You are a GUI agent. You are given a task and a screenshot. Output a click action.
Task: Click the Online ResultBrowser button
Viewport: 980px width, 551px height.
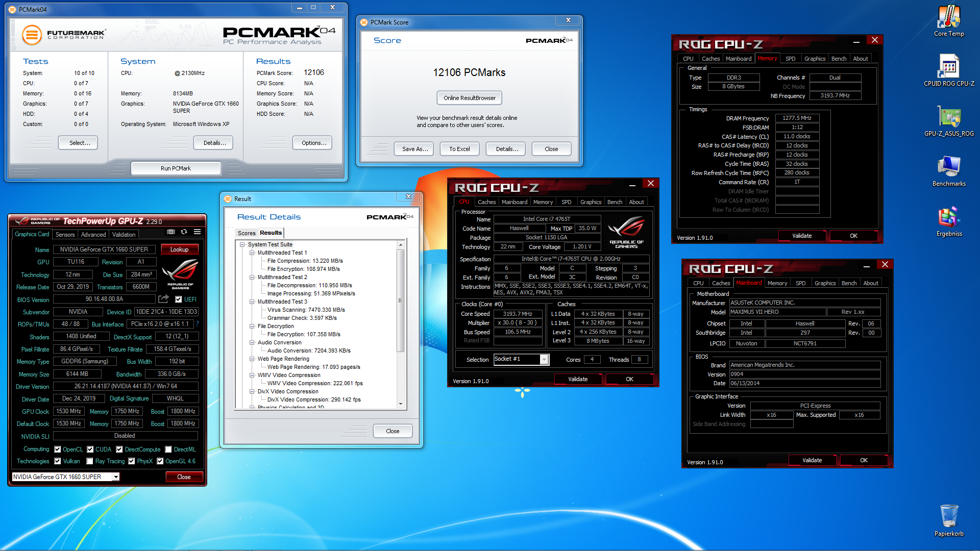click(x=470, y=98)
